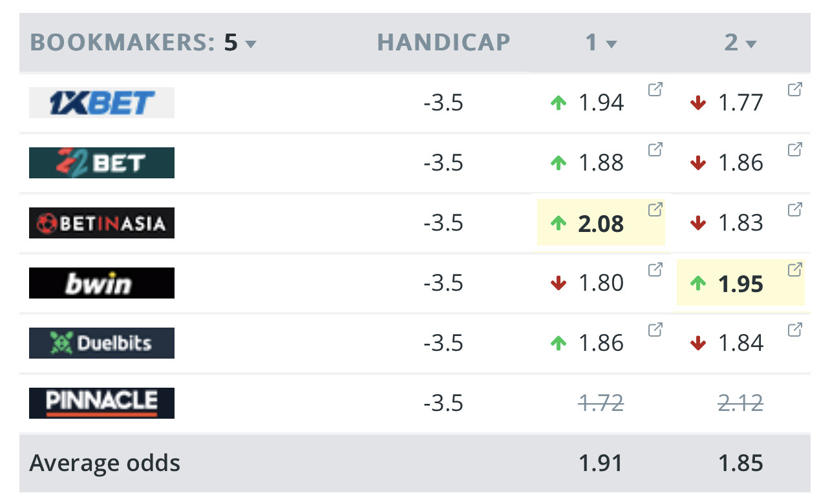Open external link icon beside 1xBet odds 1.77
This screenshot has height=504, width=830.
point(794,90)
